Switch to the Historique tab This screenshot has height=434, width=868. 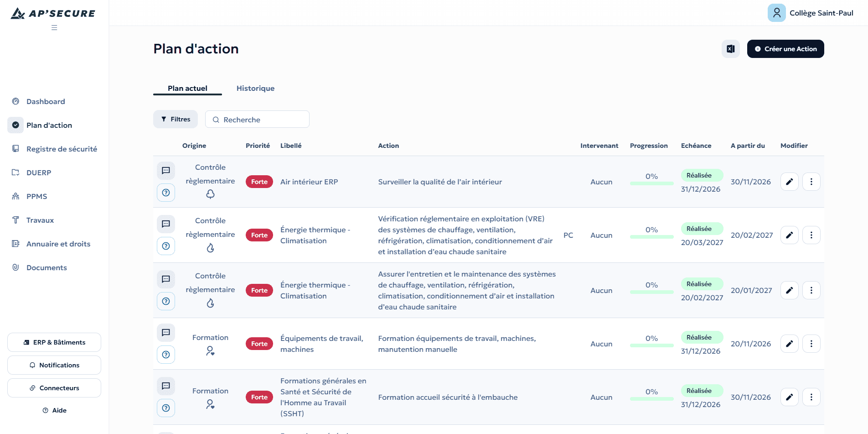click(255, 89)
